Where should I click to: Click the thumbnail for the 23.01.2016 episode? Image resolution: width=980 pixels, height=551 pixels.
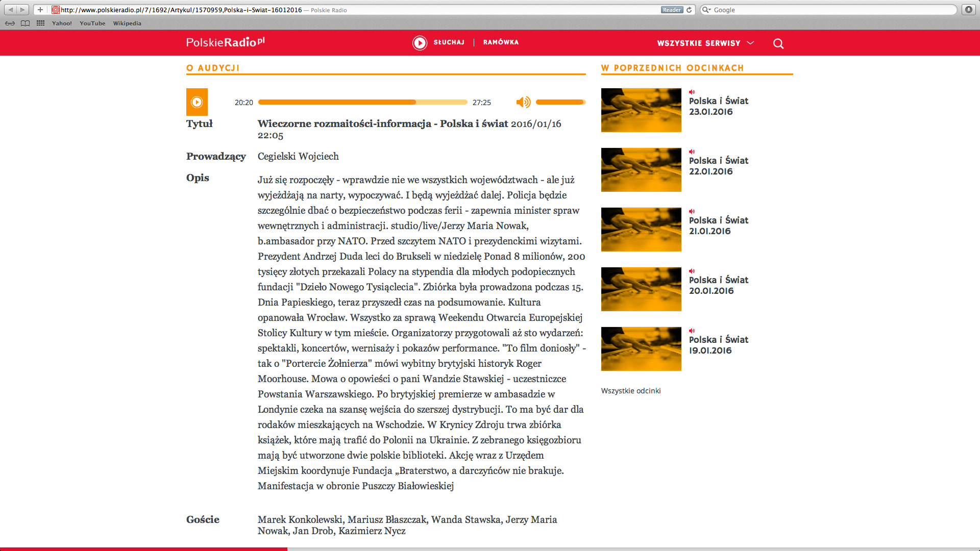click(641, 110)
